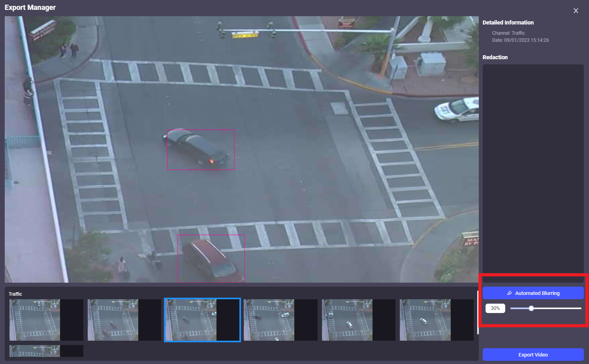Click the blurring brush icon
Screen dimensions: 589x364
(x=510, y=293)
